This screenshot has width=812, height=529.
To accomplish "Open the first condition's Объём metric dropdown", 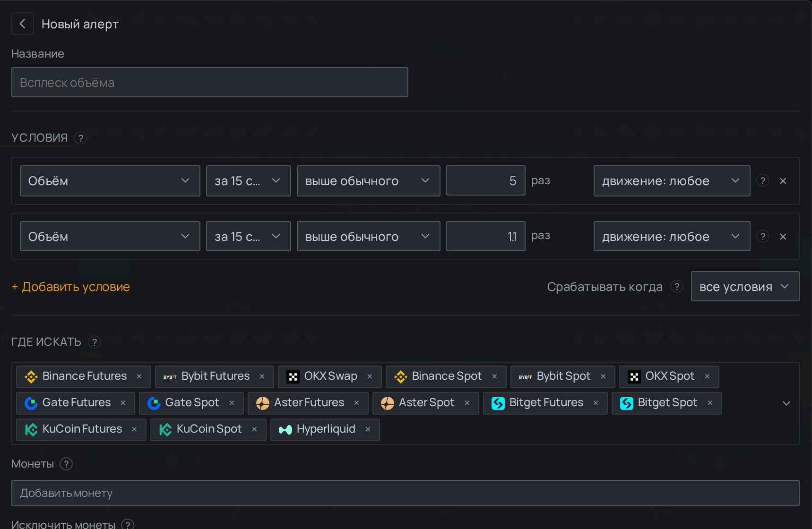I will click(110, 181).
